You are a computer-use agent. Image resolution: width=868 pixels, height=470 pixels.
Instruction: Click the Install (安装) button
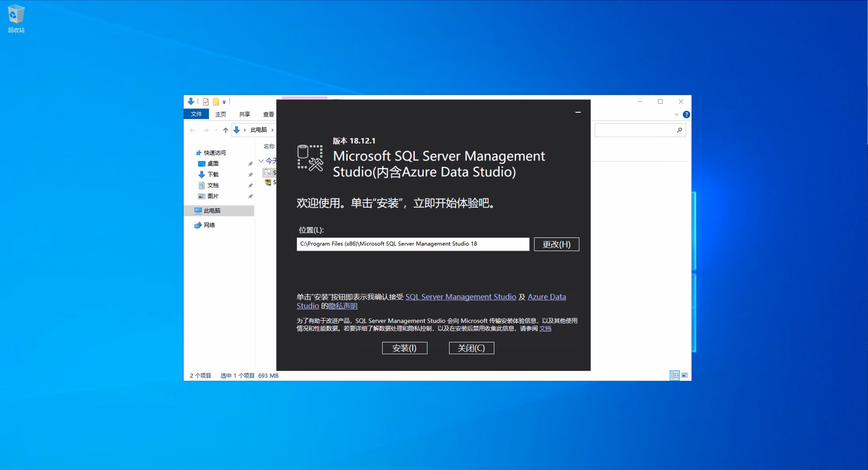tap(404, 348)
